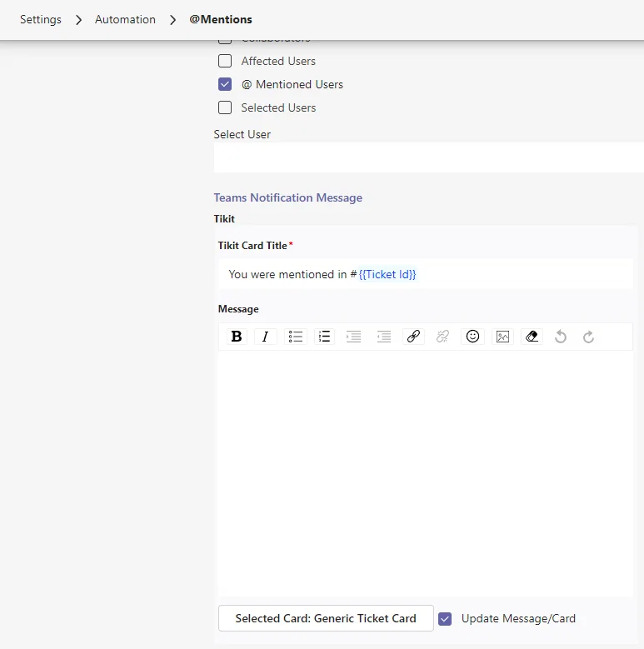
Task: Click into the Tikit Card Title field
Action: [x=426, y=274]
